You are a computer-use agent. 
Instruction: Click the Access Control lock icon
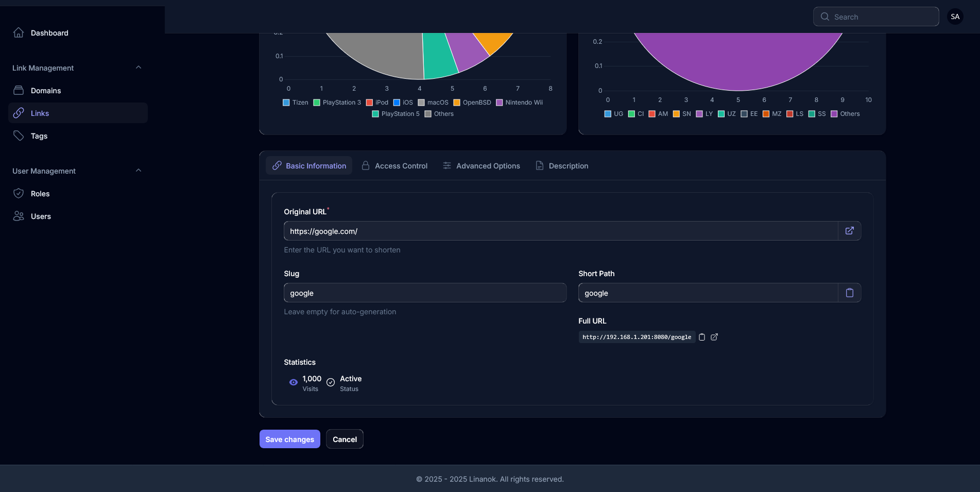[366, 165]
